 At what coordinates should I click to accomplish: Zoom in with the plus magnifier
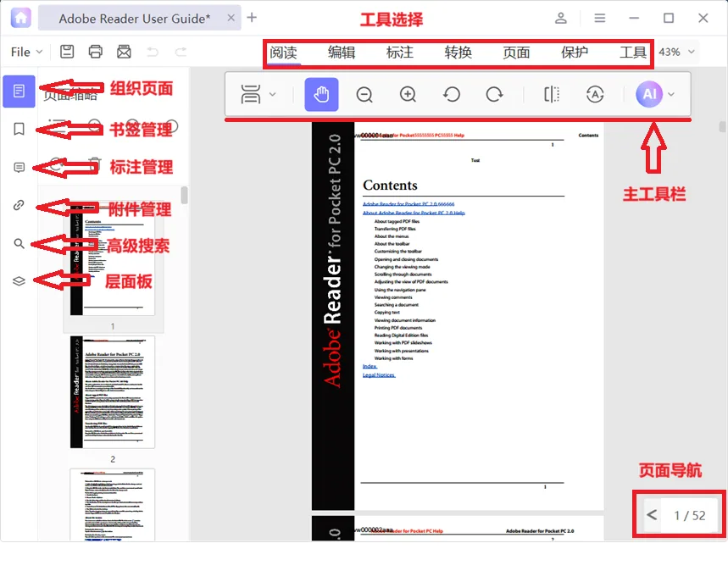408,94
